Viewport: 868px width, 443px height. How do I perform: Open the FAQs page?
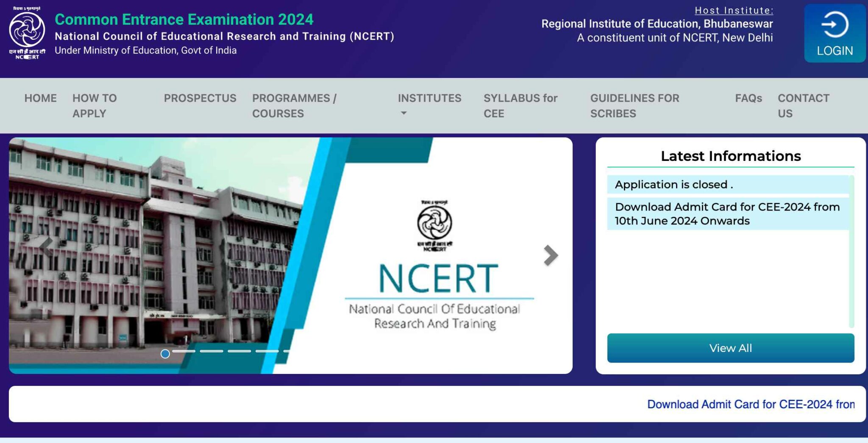coord(748,98)
